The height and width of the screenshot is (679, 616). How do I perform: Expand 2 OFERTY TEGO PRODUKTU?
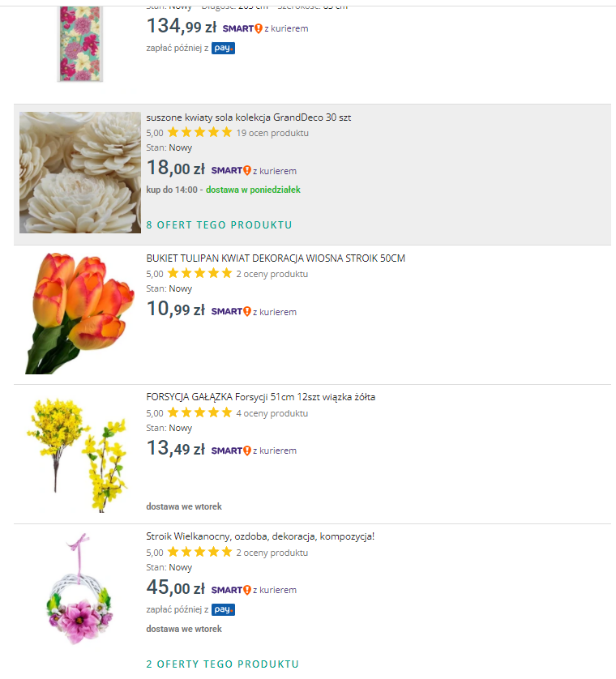[223, 664]
